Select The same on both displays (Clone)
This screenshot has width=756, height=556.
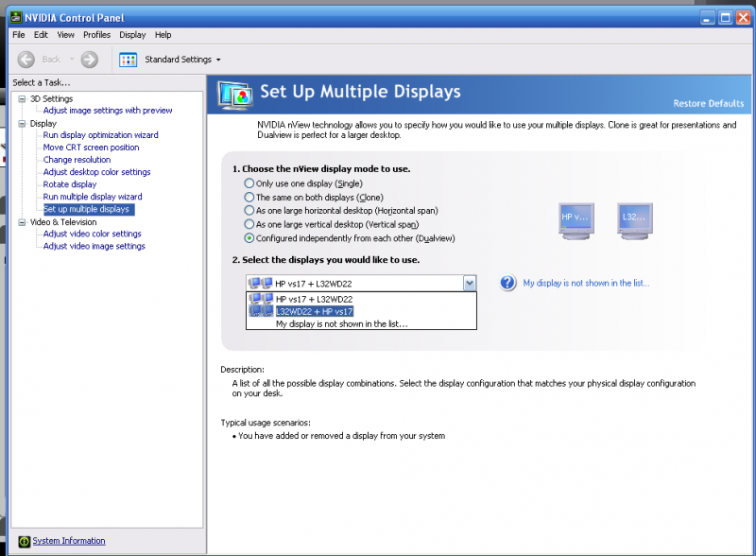tap(249, 197)
